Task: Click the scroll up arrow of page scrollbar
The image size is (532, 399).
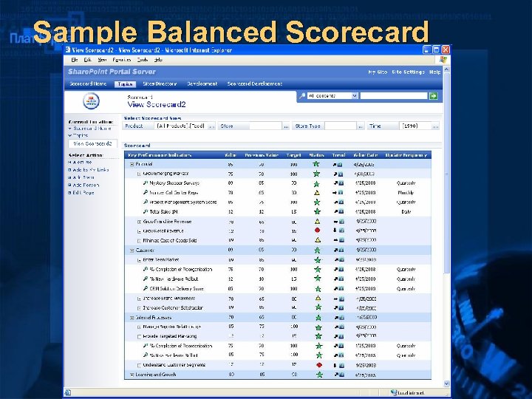Action: (x=446, y=69)
